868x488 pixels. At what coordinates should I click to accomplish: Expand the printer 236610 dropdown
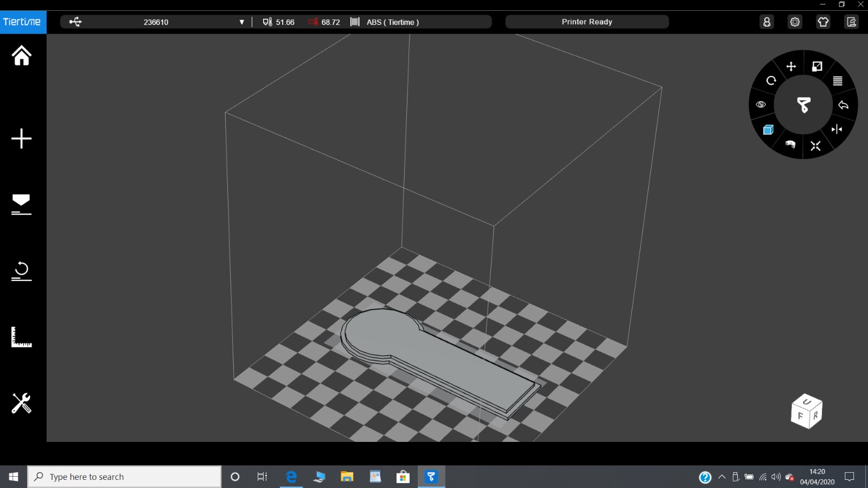(x=242, y=22)
